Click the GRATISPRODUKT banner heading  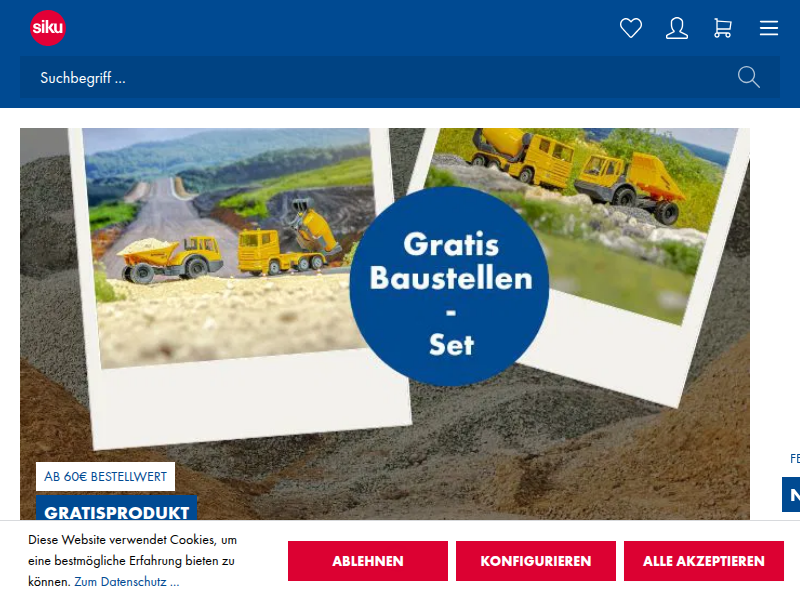click(116, 510)
